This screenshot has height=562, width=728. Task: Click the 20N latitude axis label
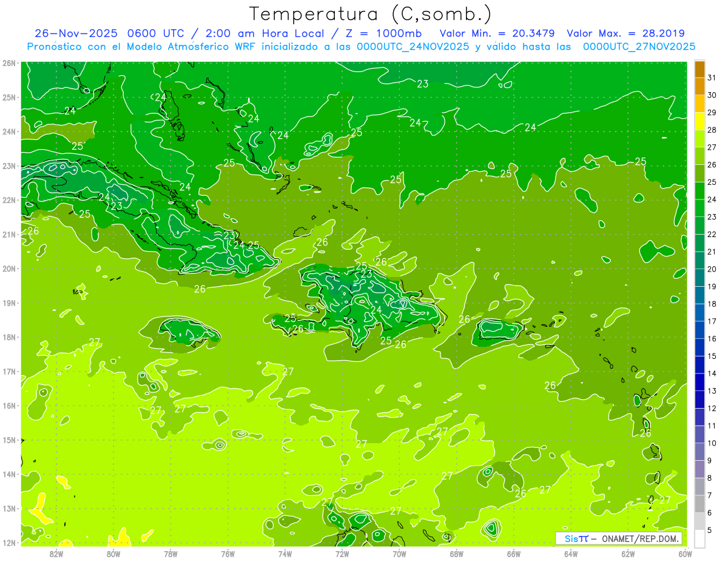tap(8, 269)
